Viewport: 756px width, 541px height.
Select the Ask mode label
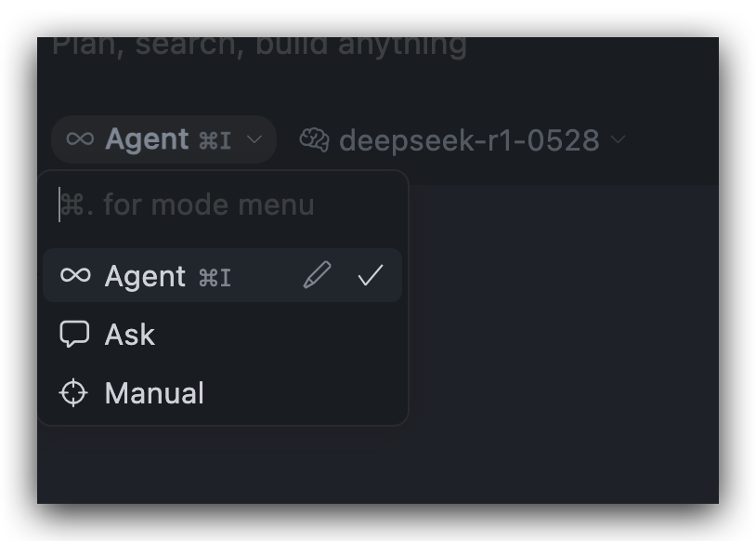click(130, 335)
